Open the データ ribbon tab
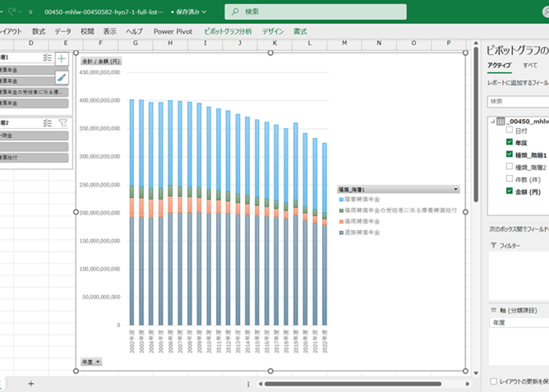Screen dimensions: 549x392 62,31
